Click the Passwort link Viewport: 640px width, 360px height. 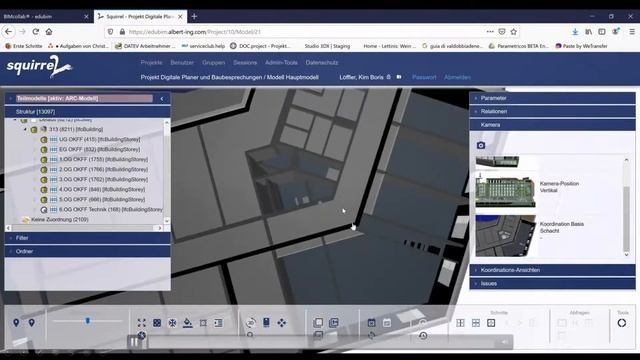pos(424,77)
